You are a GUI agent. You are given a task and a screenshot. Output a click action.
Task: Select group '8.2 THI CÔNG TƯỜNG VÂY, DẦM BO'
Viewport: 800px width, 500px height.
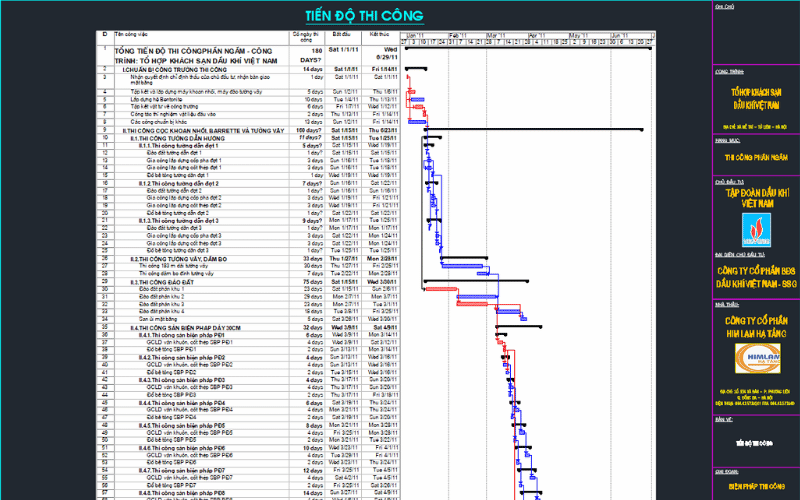tap(179, 258)
